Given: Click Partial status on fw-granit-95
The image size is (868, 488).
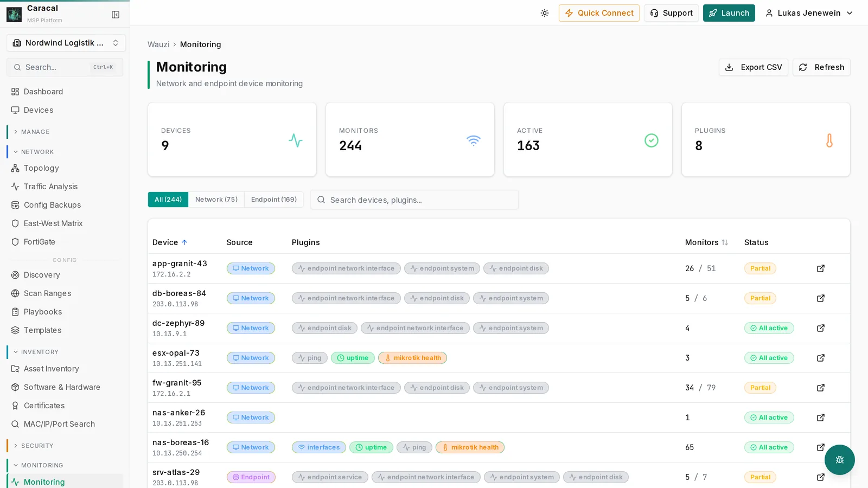Looking at the screenshot, I should click(x=760, y=388).
